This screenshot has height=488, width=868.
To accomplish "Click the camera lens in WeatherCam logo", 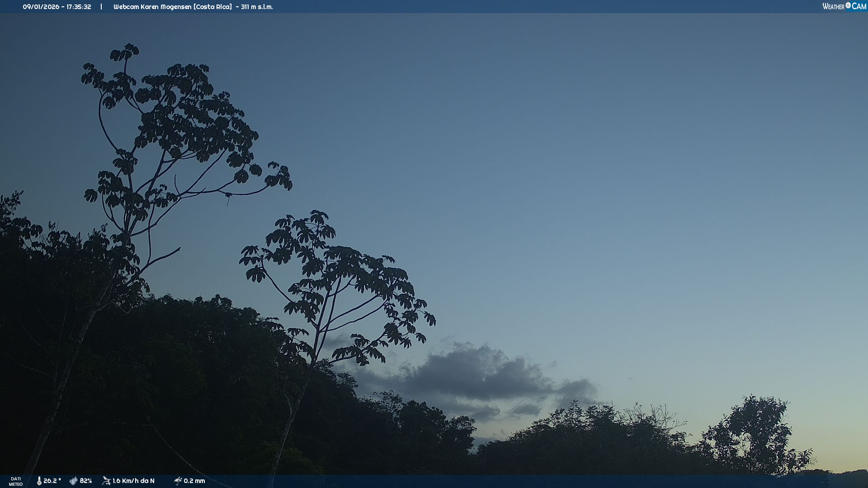I will coord(848,5).
